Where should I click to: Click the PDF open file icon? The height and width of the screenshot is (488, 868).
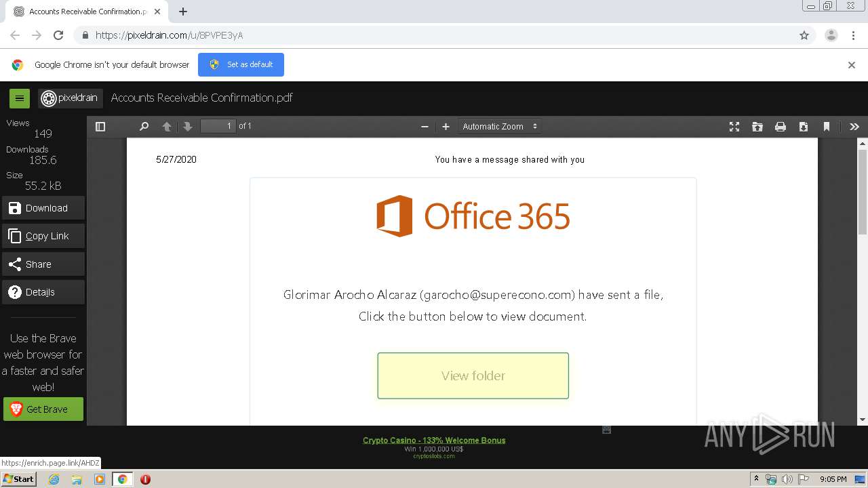(x=757, y=127)
